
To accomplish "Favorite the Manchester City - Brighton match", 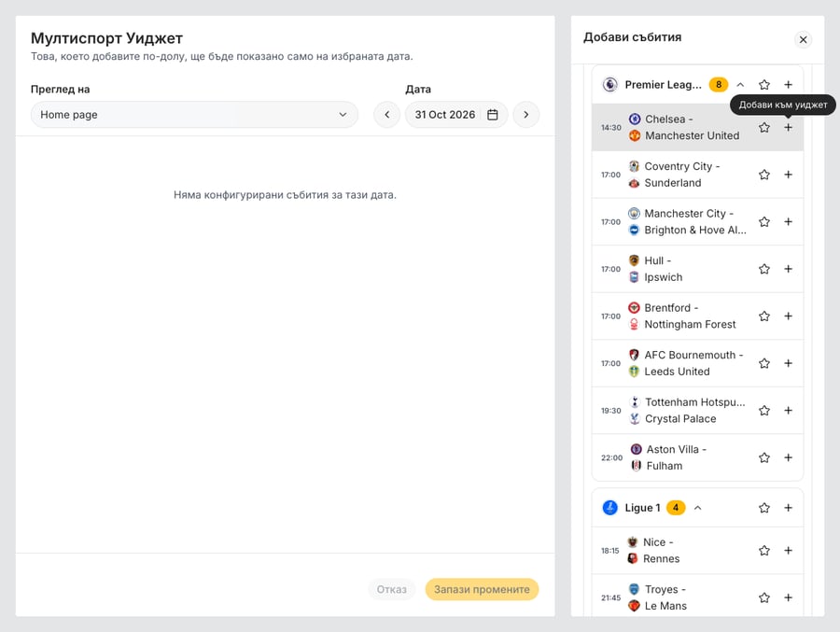I will pyautogui.click(x=764, y=222).
